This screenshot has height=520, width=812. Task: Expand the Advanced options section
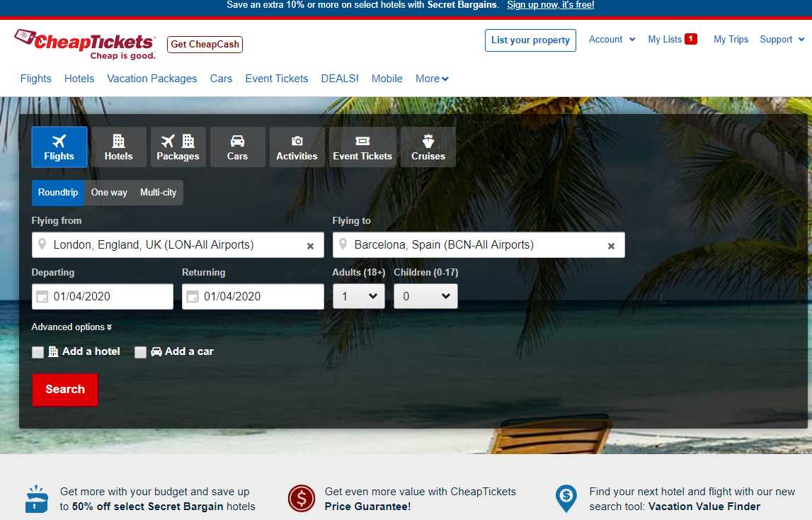(x=71, y=327)
